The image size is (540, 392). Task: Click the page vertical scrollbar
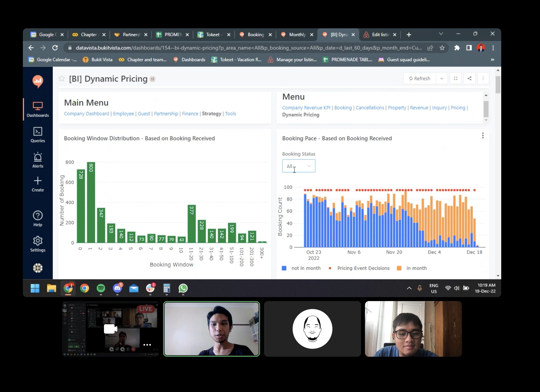coord(498,85)
